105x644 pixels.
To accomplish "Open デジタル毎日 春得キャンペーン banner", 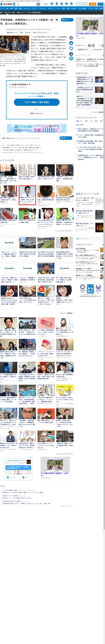I will 37,128.
